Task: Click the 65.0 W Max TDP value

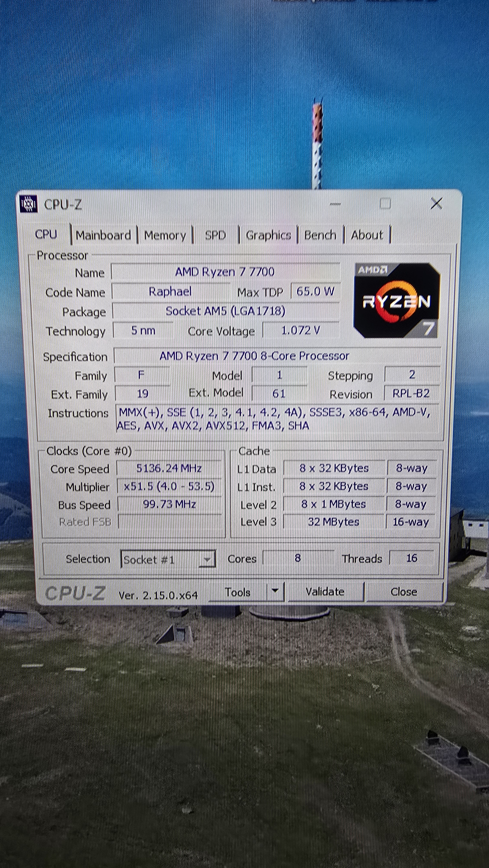Action: (x=316, y=291)
